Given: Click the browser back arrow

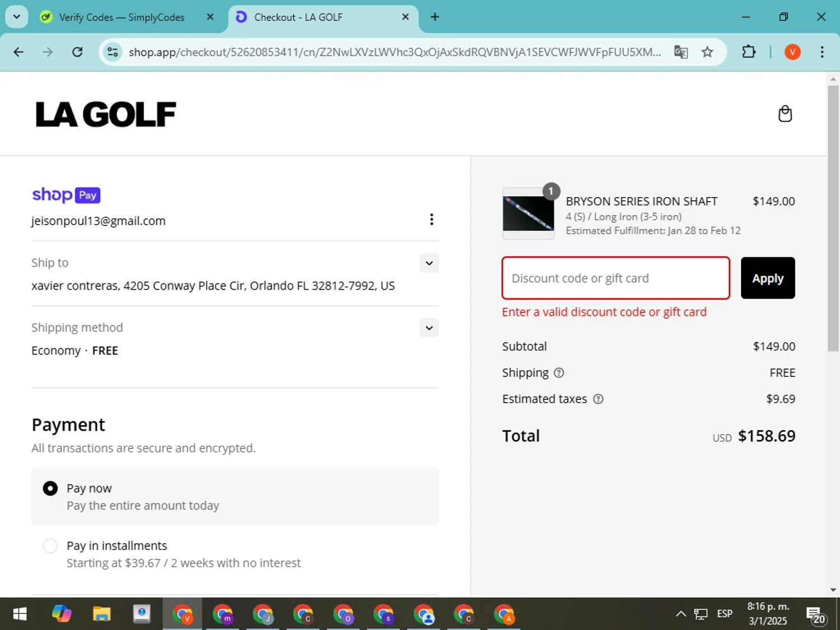Looking at the screenshot, I should tap(18, 52).
